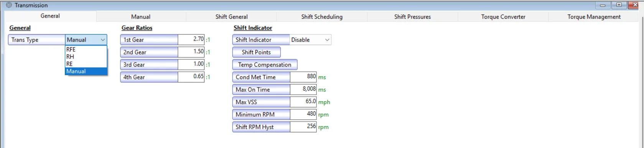
Task: Click the Shift RPM Hyst label
Action: click(261, 127)
